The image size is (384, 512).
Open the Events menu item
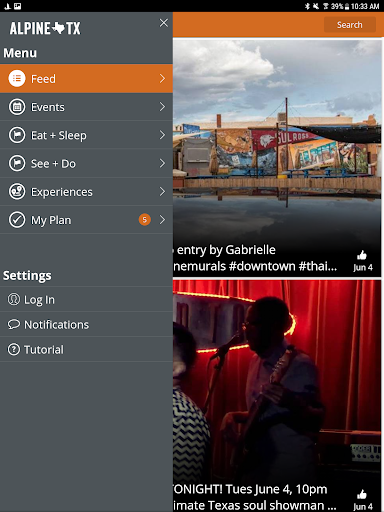86,107
